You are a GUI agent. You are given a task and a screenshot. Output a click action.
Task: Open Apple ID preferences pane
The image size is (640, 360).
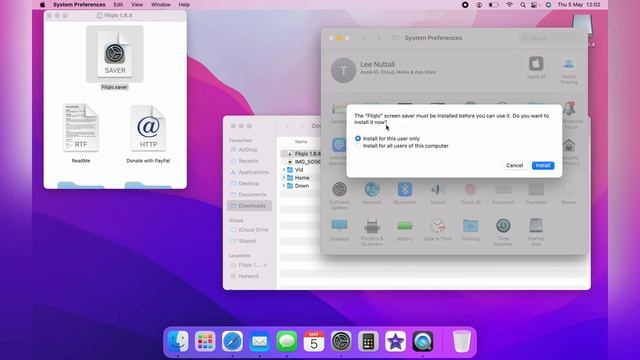point(536,68)
